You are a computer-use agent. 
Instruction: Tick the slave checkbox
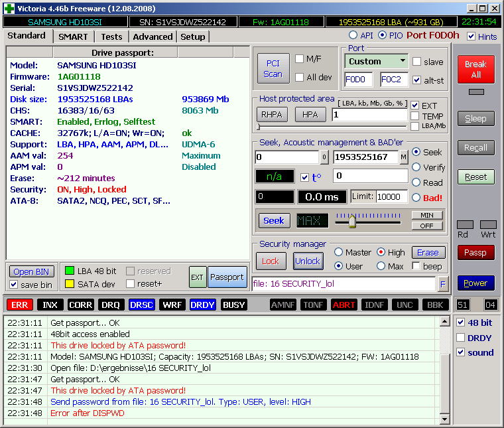[x=416, y=62]
